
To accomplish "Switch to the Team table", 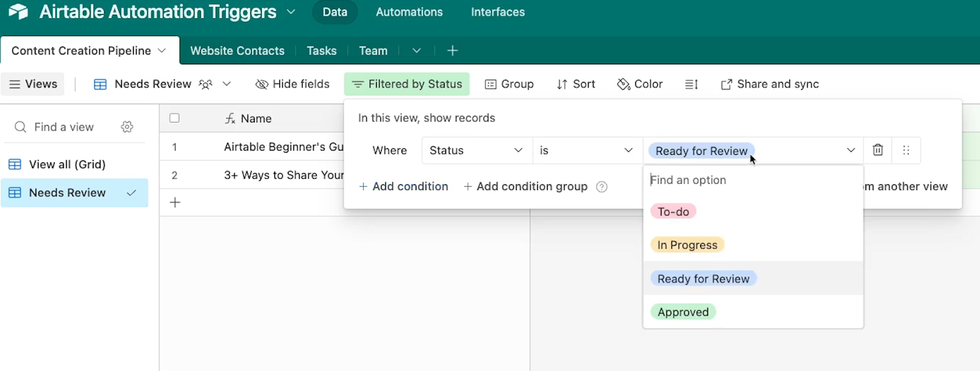I will (x=373, y=51).
